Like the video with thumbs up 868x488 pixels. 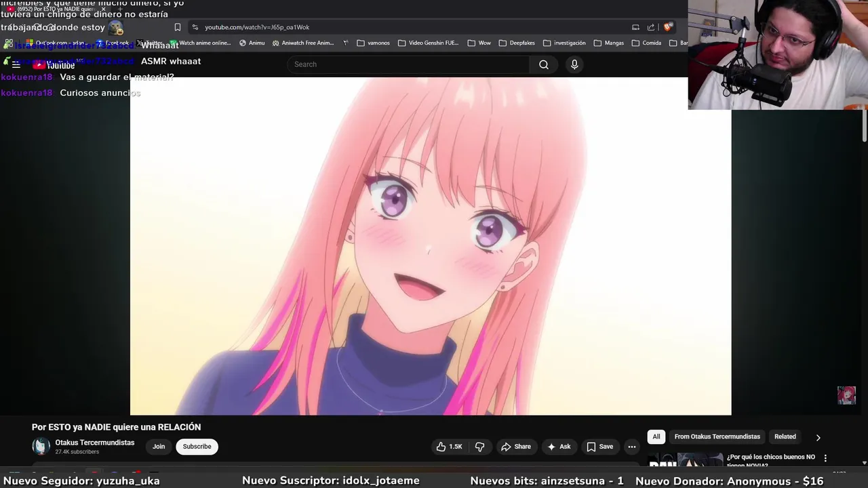449,447
